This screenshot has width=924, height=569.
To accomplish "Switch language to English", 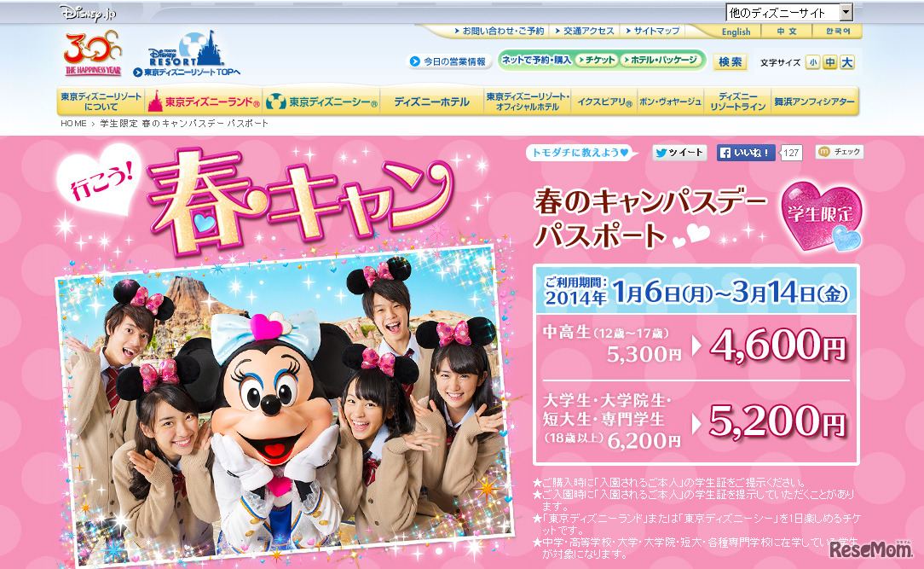I will pyautogui.click(x=736, y=32).
